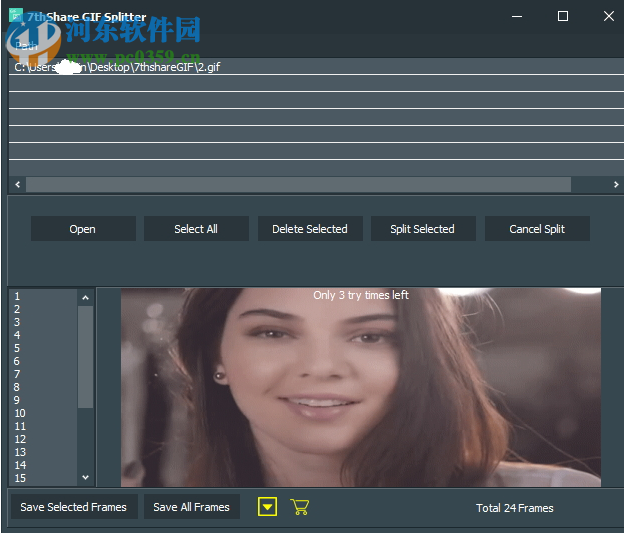Minimize the GIF Splitter window
Viewport: 624px width, 533px height.
tap(517, 16)
